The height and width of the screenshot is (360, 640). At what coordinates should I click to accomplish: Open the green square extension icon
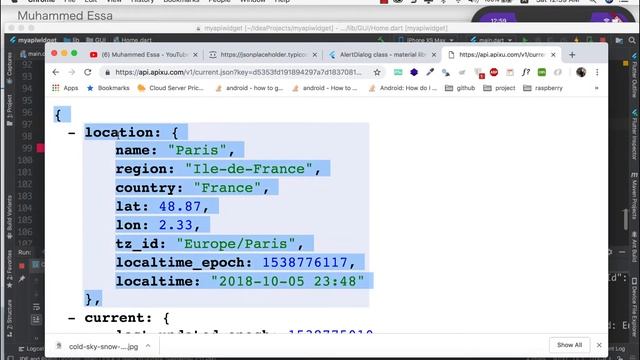[542, 72]
